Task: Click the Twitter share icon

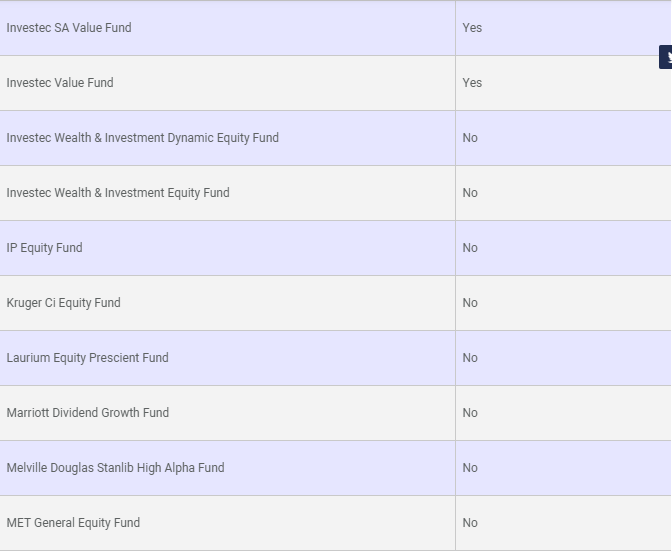Action: tap(666, 57)
